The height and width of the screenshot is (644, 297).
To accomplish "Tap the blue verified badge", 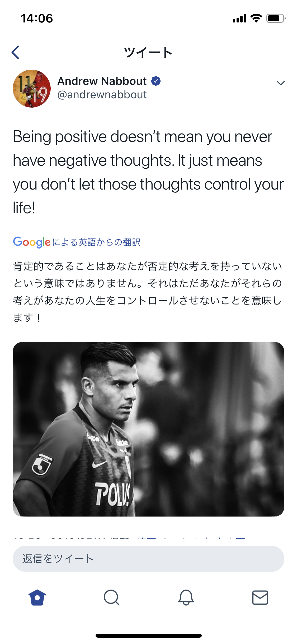I will click(x=156, y=81).
